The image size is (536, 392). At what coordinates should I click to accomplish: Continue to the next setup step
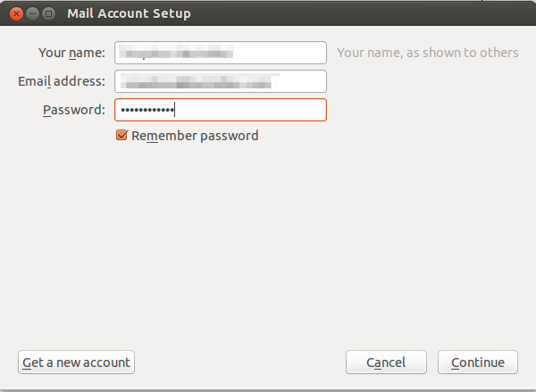(478, 363)
